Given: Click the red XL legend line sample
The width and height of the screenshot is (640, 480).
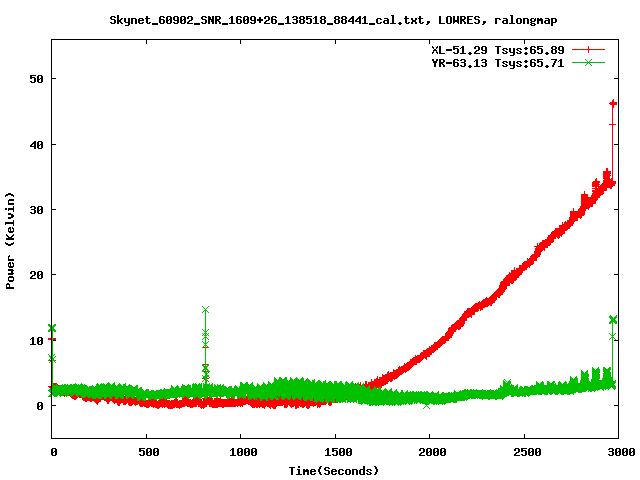Looking at the screenshot, I should pyautogui.click(x=588, y=50).
